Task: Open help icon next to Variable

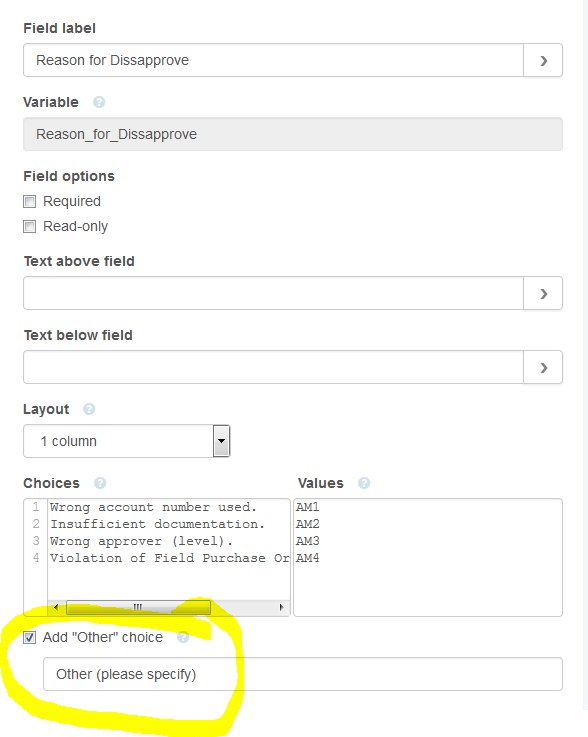Action: point(99,102)
